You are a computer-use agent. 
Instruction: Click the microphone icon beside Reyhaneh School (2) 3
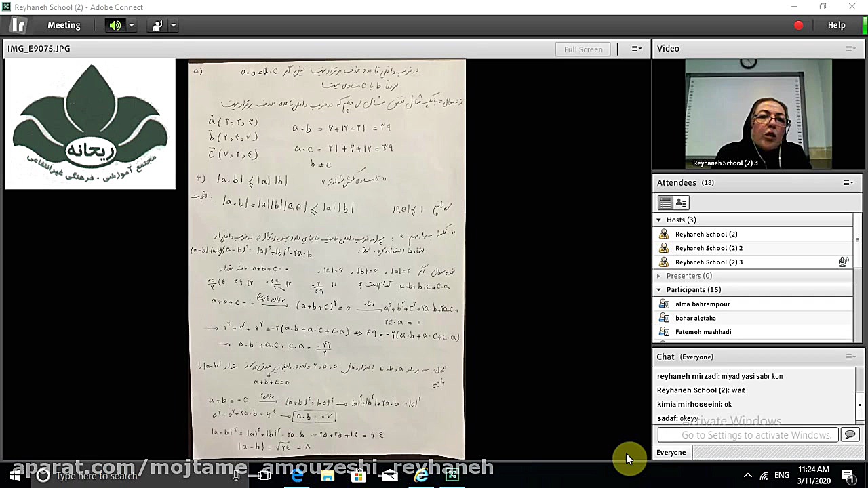click(x=843, y=261)
